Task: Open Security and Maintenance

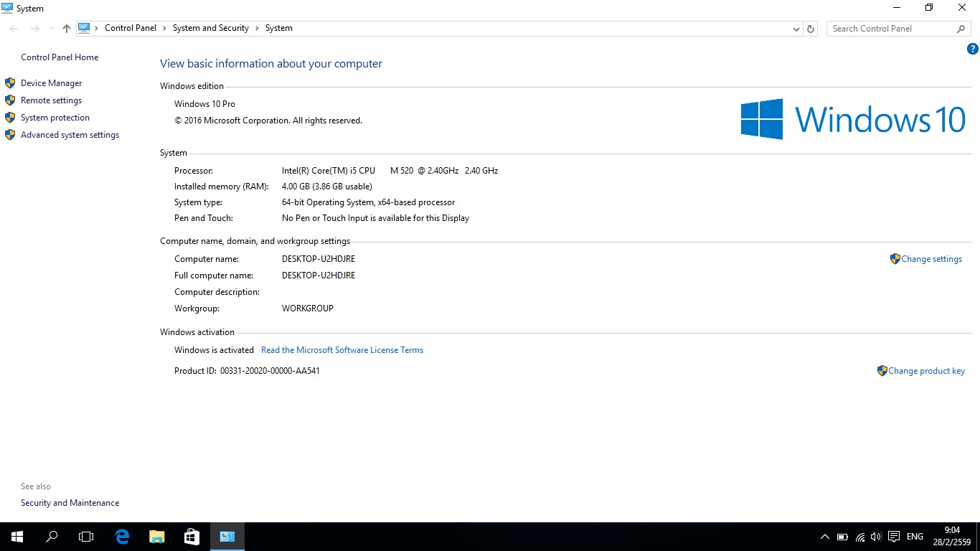Action: (70, 503)
